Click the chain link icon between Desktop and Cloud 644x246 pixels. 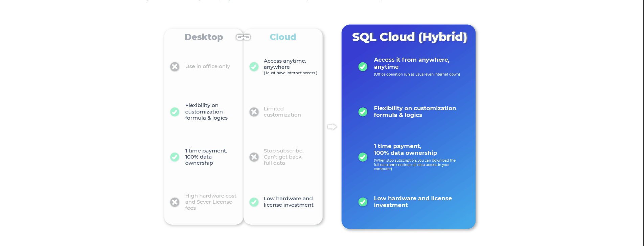(243, 37)
